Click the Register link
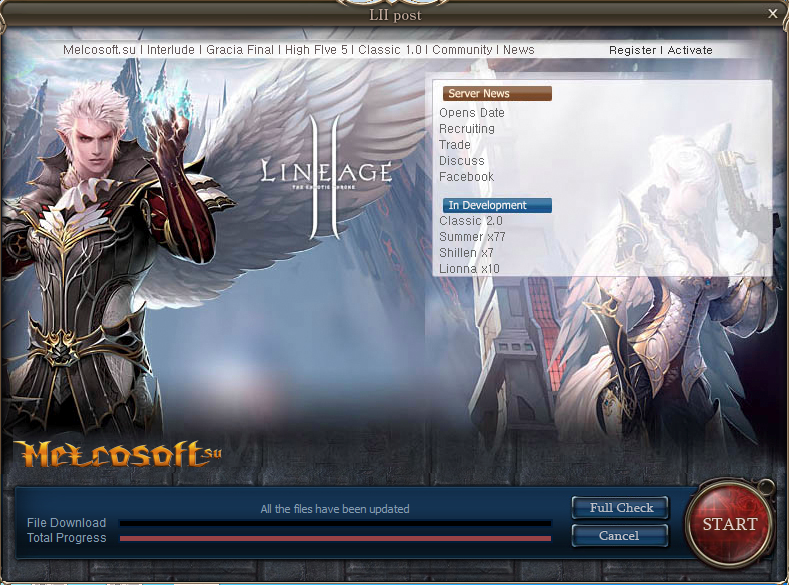This screenshot has width=789, height=585. click(x=633, y=50)
